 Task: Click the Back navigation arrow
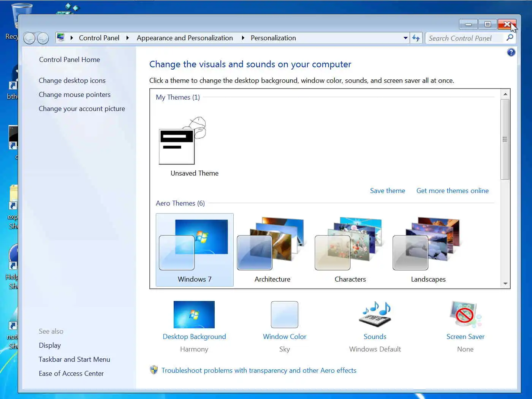(30, 38)
